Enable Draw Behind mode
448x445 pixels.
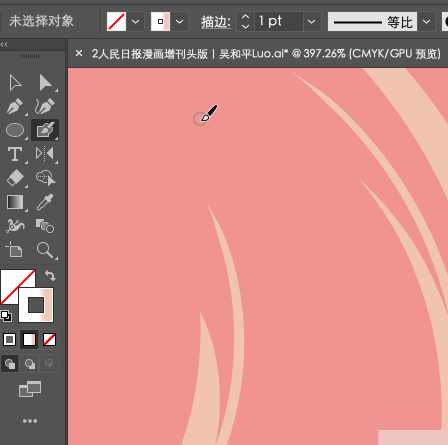(30, 363)
